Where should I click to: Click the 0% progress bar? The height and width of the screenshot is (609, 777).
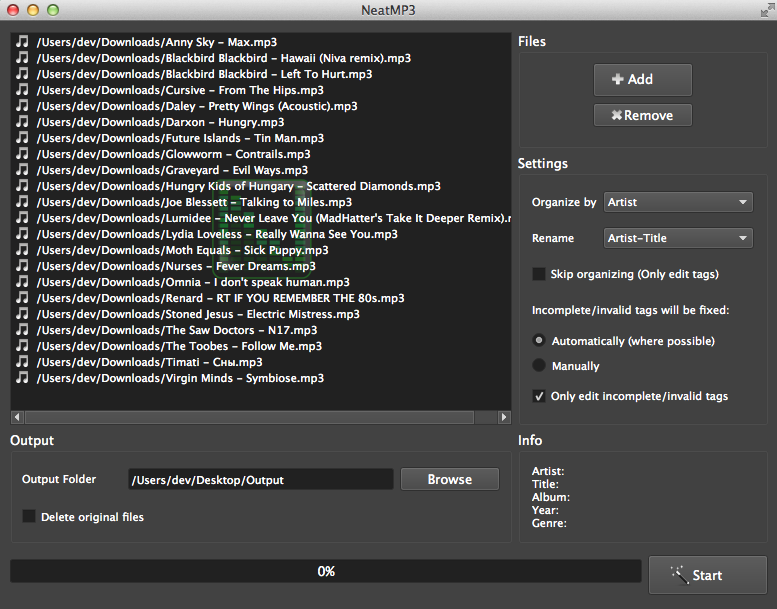click(326, 571)
